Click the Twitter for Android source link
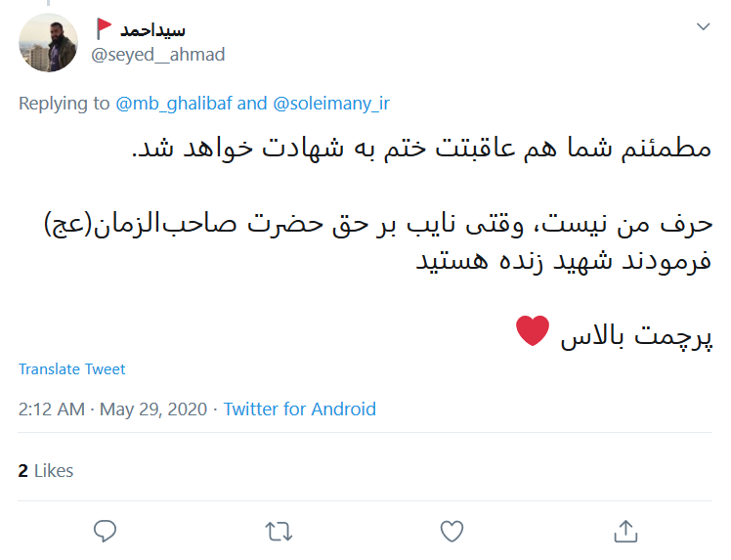731x560 pixels. tap(299, 409)
